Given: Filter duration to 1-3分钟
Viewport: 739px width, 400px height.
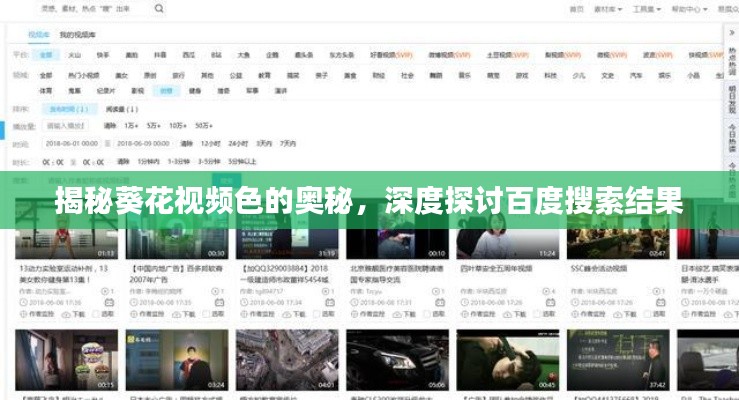Looking at the screenshot, I should [x=179, y=162].
